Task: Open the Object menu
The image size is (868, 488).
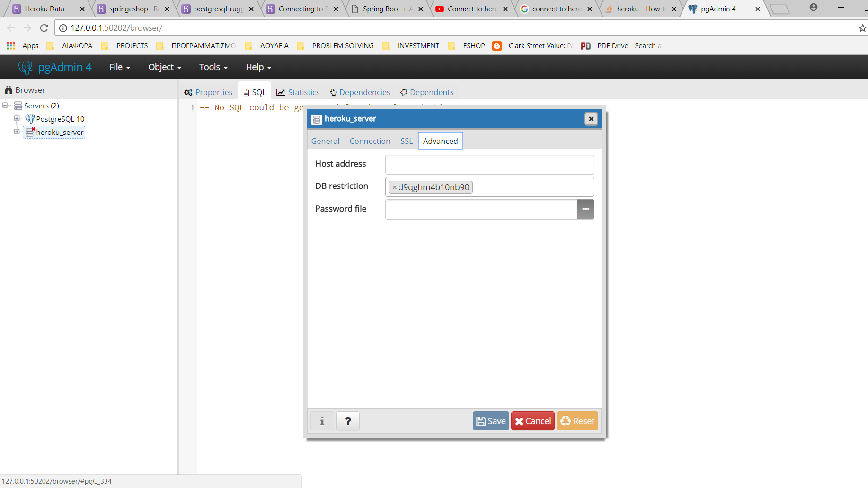Action: pyautogui.click(x=165, y=67)
